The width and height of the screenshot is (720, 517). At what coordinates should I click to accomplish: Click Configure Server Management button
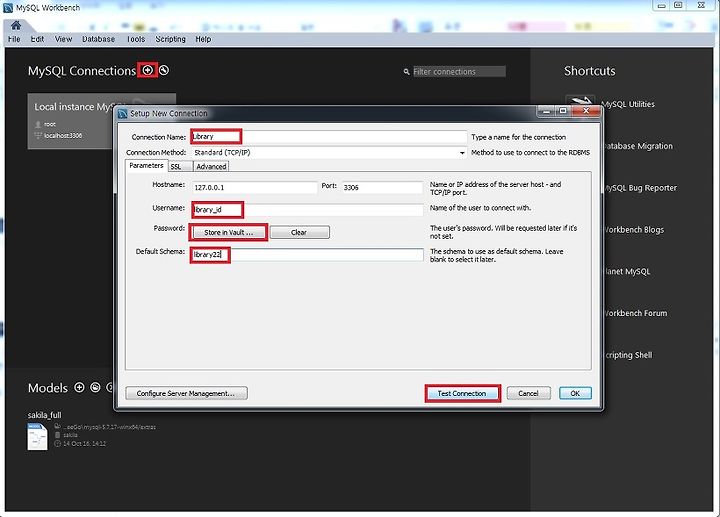tap(186, 393)
